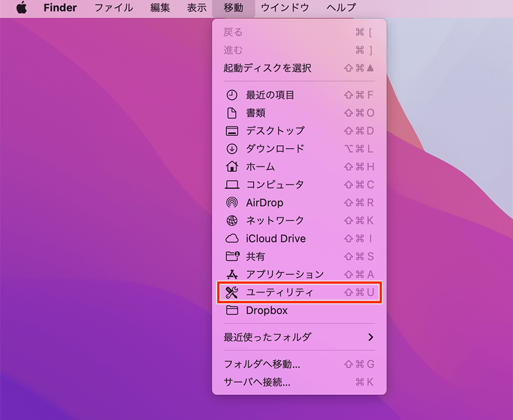Image resolution: width=513 pixels, height=420 pixels.
Task: Click the folder icon beside Dropbox
Action: pos(232,310)
